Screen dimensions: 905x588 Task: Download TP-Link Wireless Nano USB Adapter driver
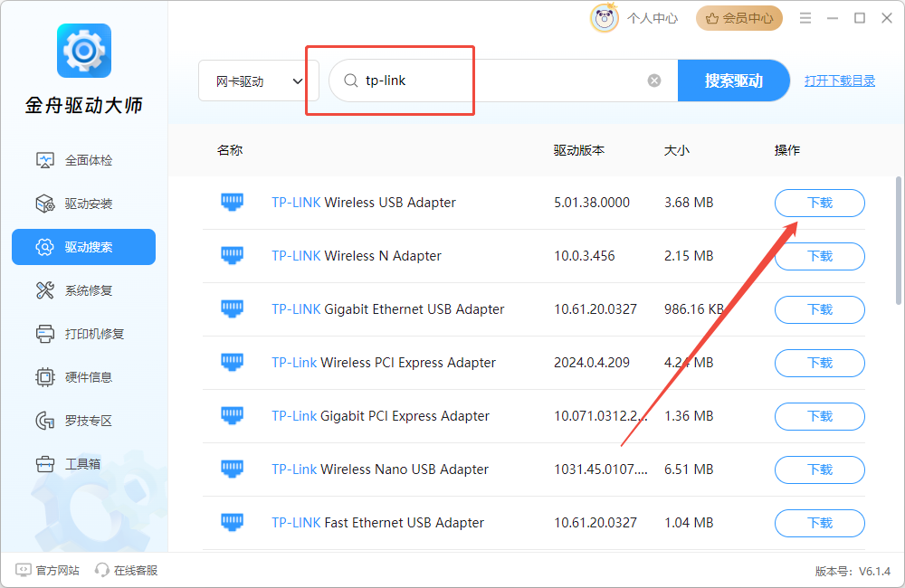click(820, 469)
